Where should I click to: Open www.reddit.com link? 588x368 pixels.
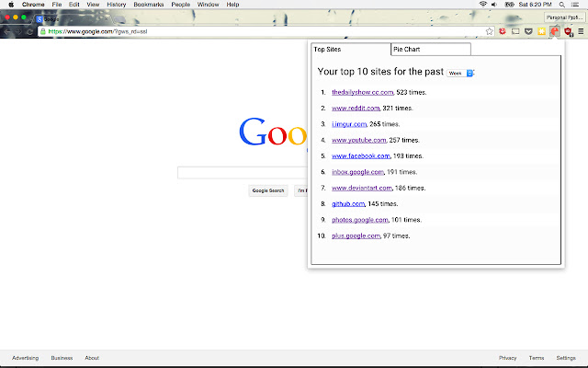point(356,109)
